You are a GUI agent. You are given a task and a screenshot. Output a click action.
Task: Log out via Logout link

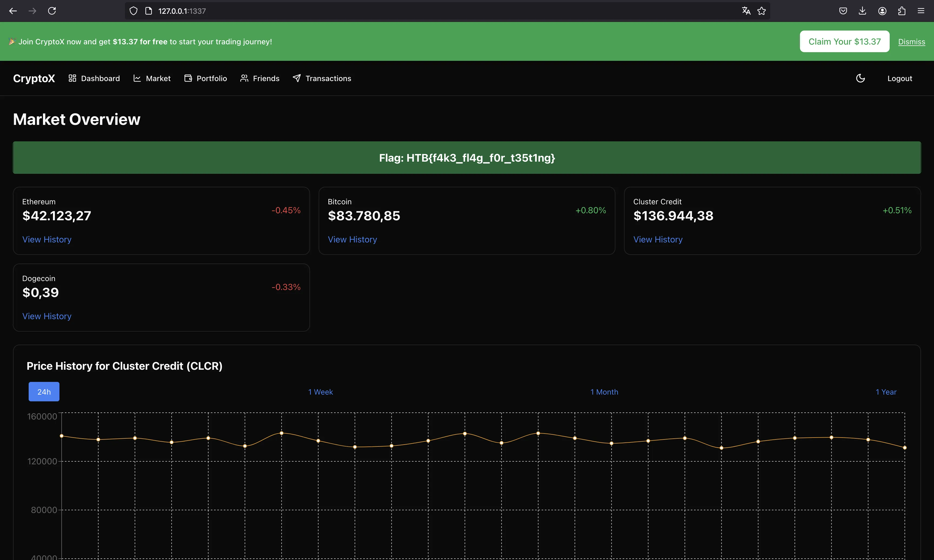[900, 78]
